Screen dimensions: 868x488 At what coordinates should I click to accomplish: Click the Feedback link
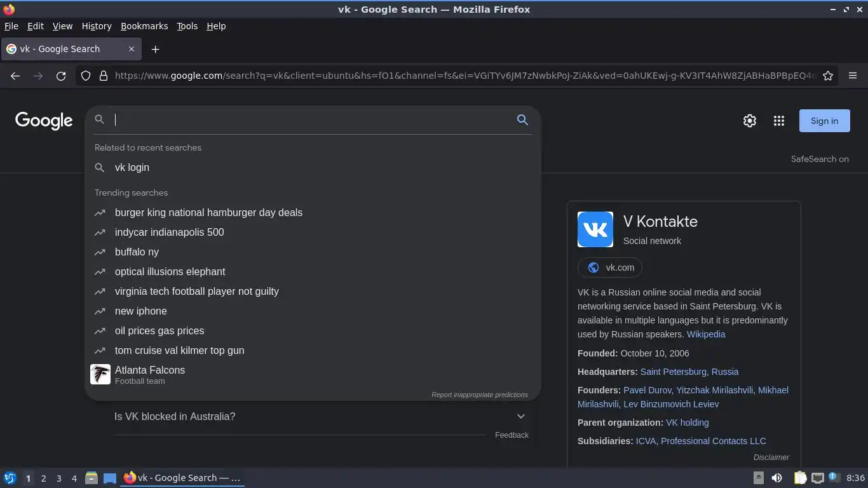pos(512,435)
